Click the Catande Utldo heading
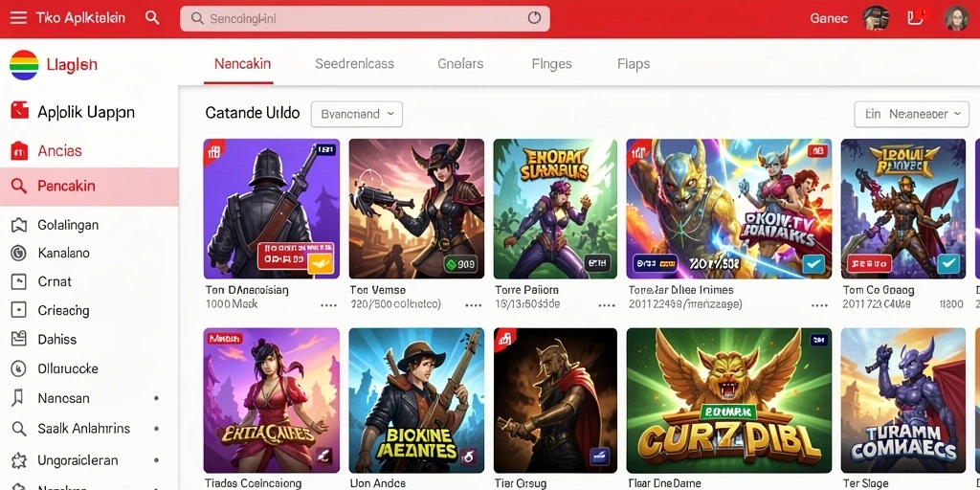 click(253, 114)
